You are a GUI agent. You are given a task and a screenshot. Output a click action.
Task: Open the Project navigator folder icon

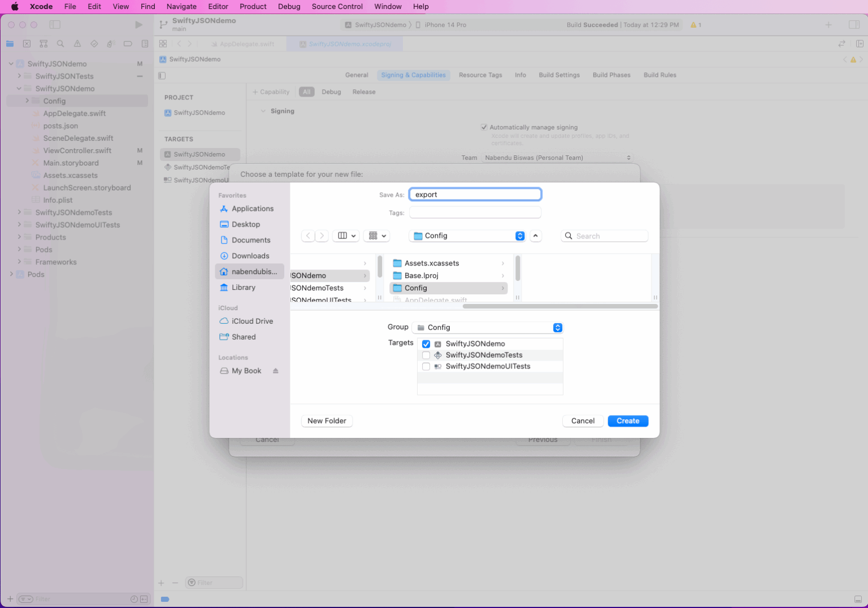(10, 44)
